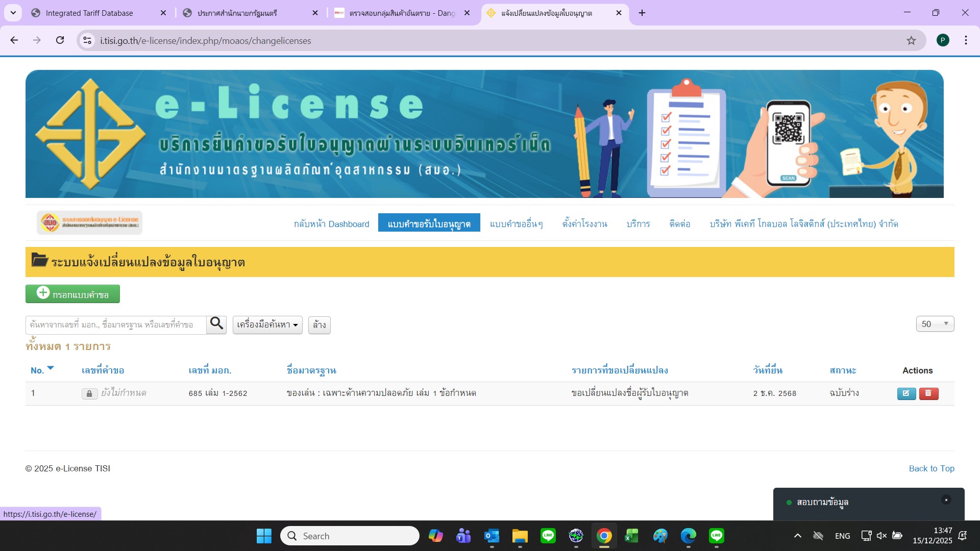
Task: Click the ล้าง clear button
Action: (x=319, y=325)
